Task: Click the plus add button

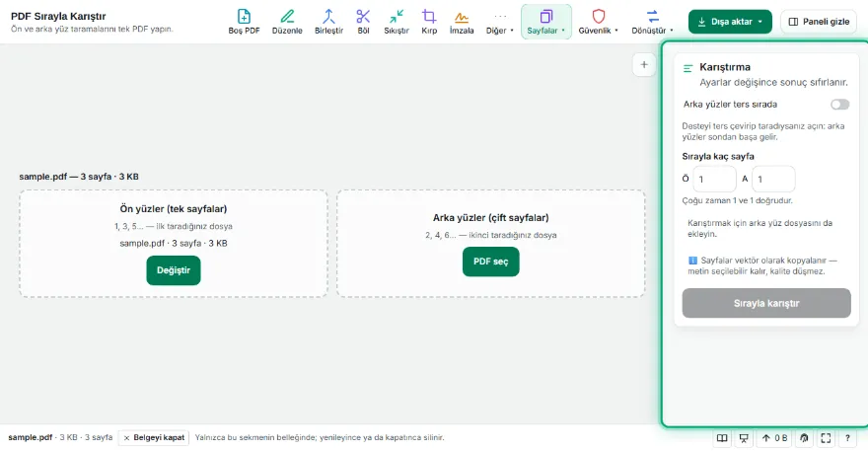Action: coord(644,65)
